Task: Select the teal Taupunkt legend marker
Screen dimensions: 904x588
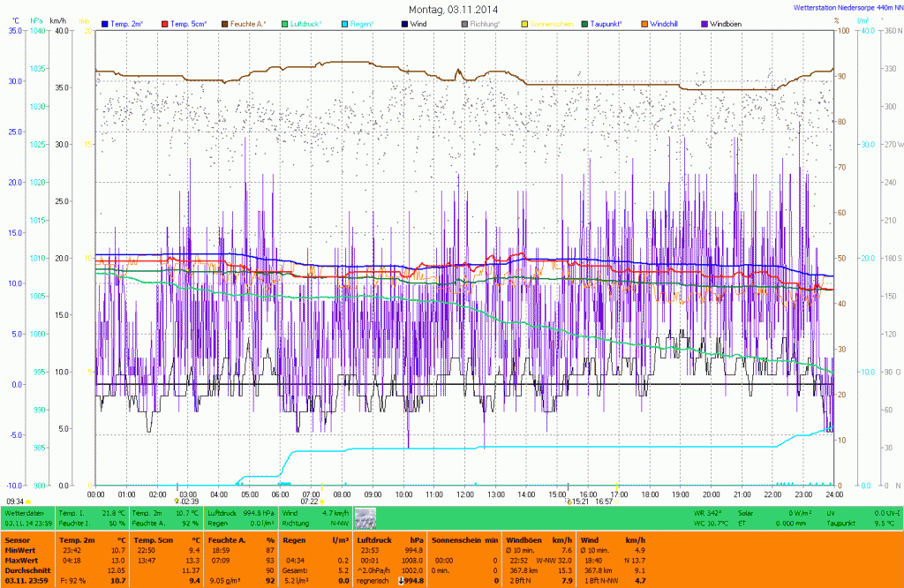Action: pyautogui.click(x=585, y=22)
